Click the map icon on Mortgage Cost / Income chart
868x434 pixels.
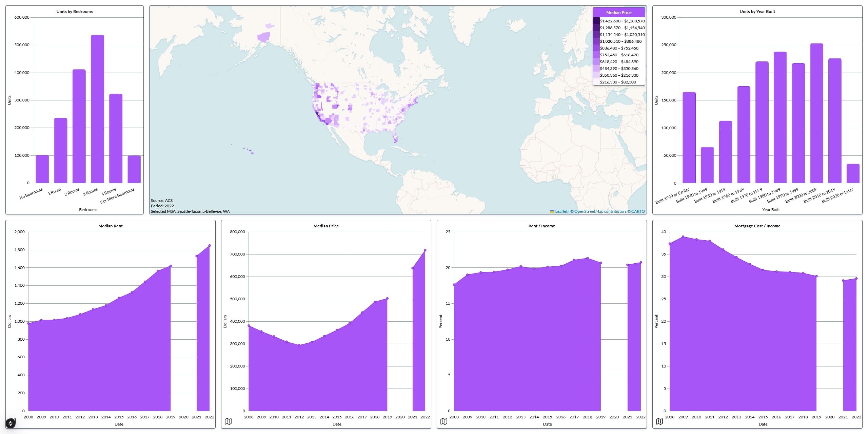(x=659, y=421)
